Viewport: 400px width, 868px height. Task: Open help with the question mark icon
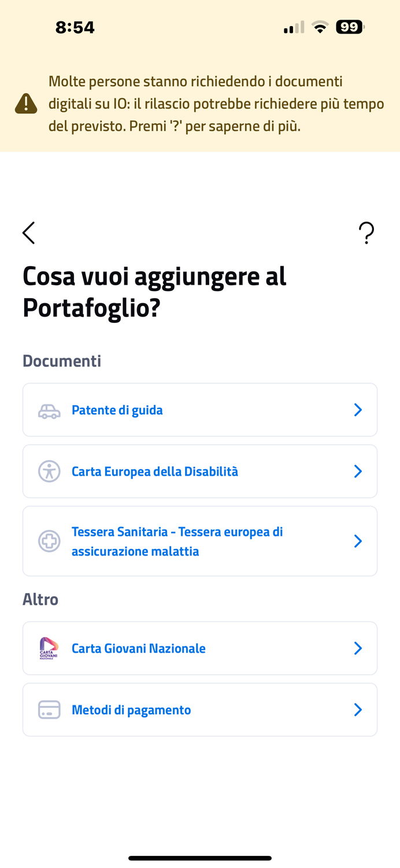coord(366,233)
